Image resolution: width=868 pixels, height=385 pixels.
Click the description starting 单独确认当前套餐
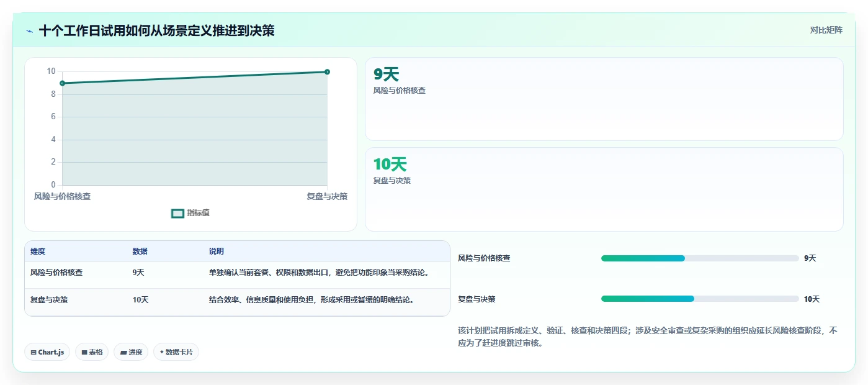[x=320, y=272]
